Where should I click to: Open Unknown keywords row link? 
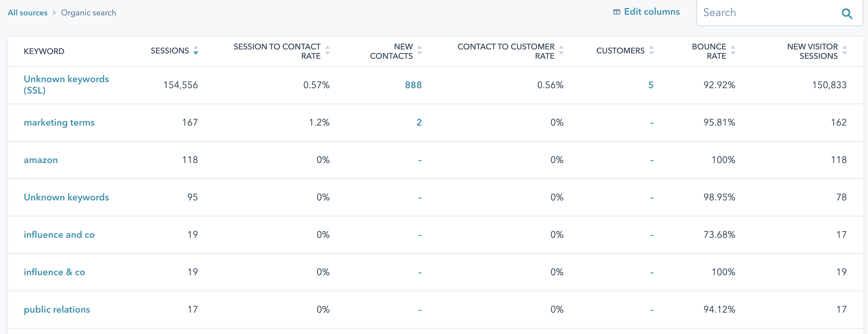click(66, 197)
